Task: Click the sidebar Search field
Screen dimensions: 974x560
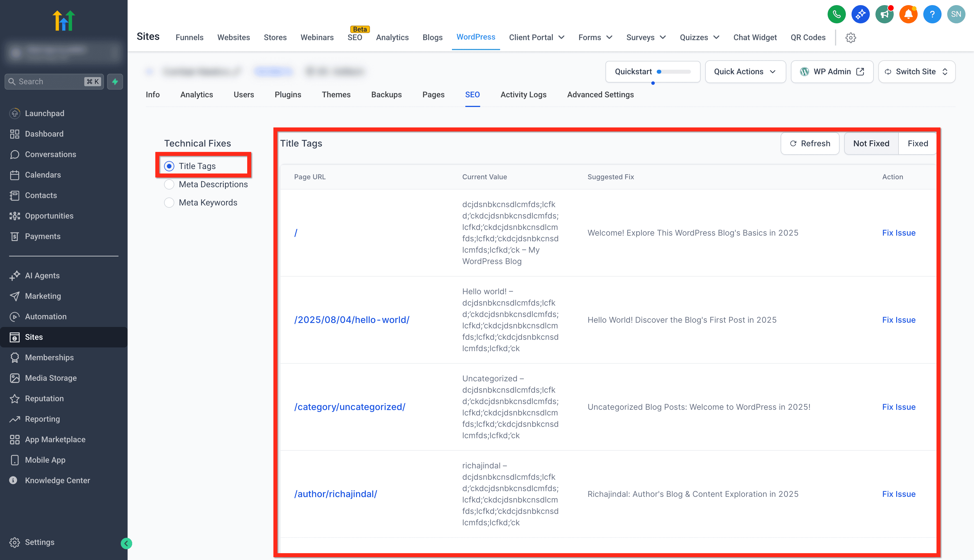Action: 54,82
